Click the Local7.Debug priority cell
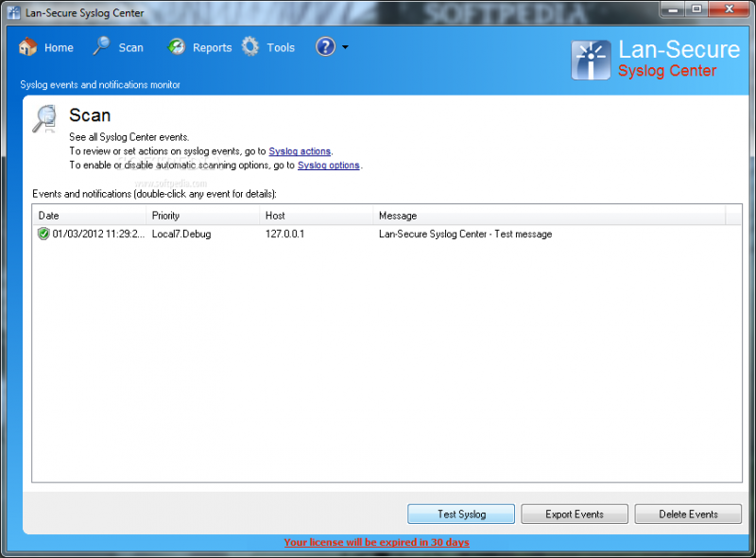The height and width of the screenshot is (558, 756). (181, 235)
